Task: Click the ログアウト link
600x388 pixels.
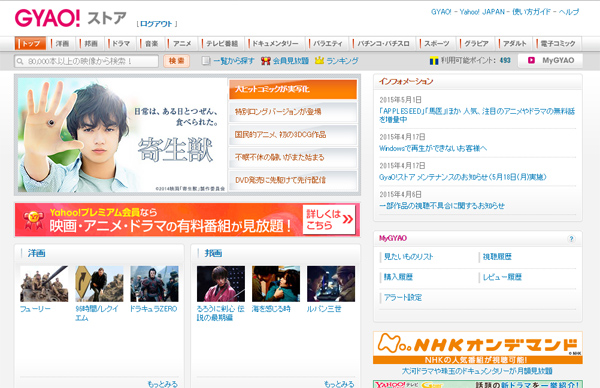Action: (x=156, y=24)
